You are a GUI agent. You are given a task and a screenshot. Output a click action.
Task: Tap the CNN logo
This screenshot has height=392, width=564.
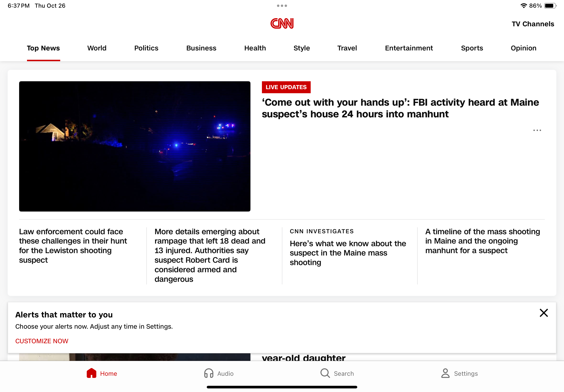coord(282,24)
